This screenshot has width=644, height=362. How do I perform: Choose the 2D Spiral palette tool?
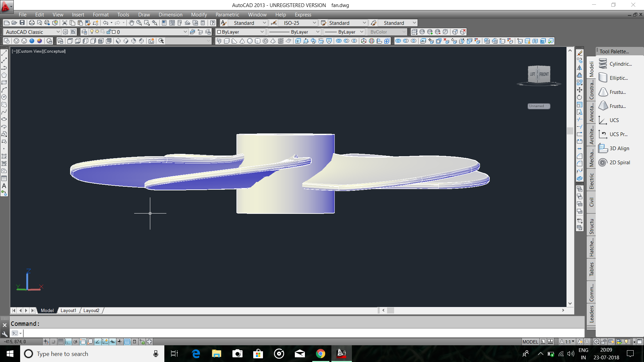pyautogui.click(x=619, y=162)
